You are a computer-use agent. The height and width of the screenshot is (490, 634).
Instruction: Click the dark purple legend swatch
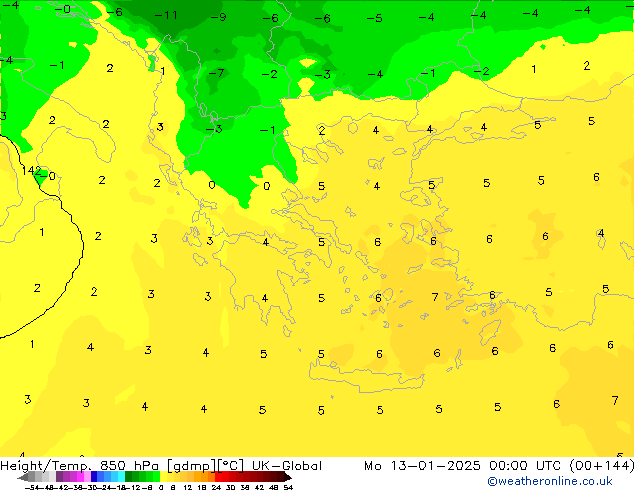coord(59,477)
